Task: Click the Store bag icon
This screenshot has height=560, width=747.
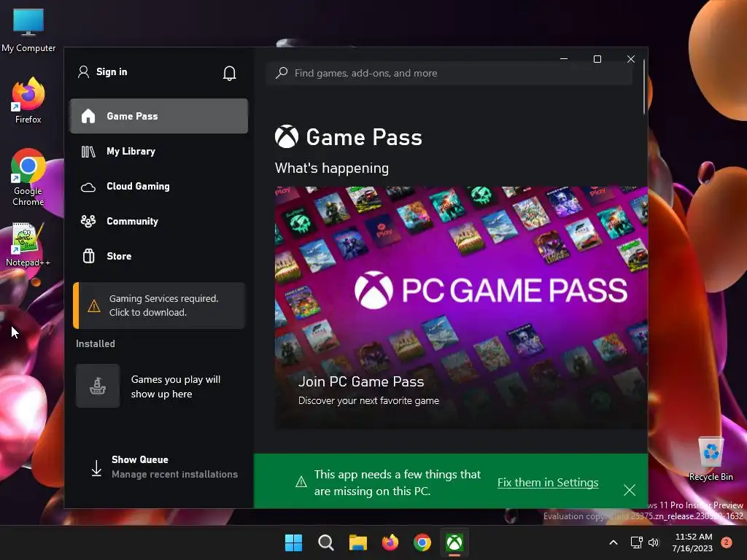Action: coord(88,256)
